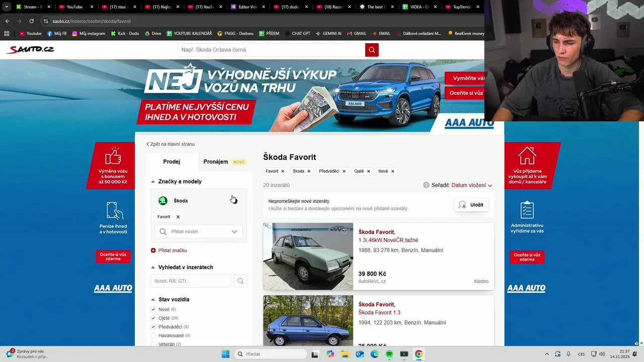Click the Přidat značku link

coord(173,250)
